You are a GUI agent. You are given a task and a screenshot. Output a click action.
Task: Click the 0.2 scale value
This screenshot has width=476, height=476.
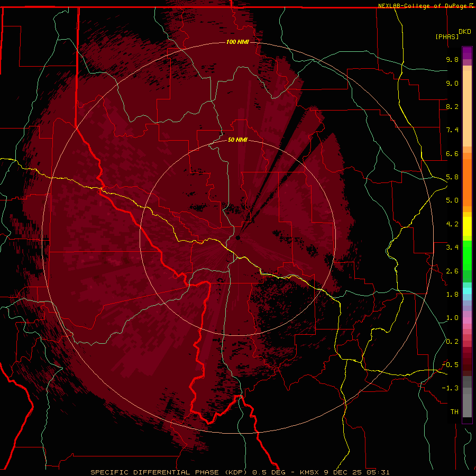(452, 342)
